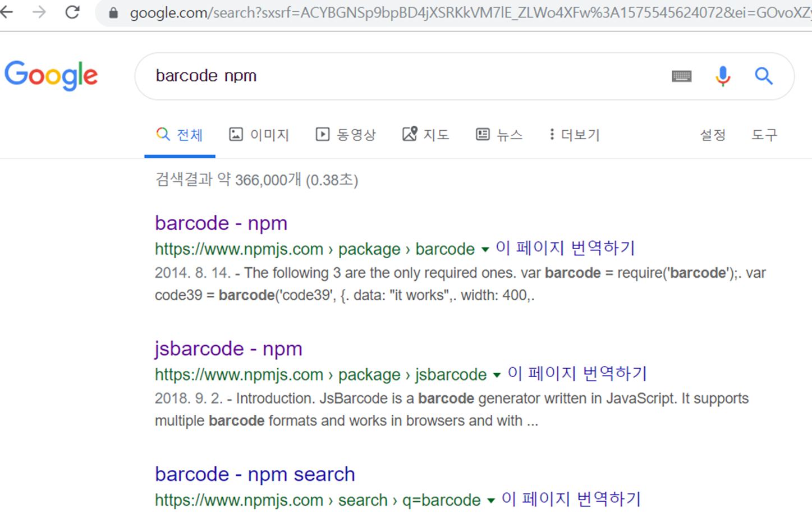The height and width of the screenshot is (513, 812).
Task: Switch to the 뉴스 tab
Action: (499, 135)
